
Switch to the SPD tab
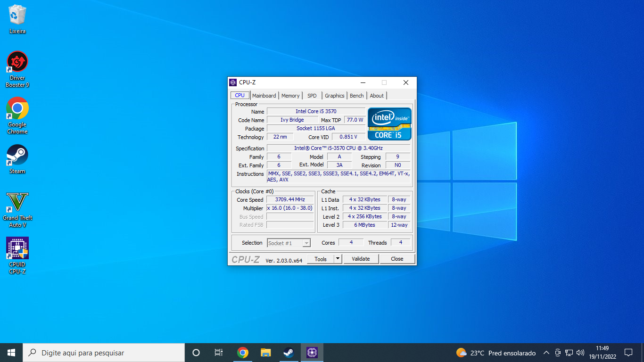point(312,96)
